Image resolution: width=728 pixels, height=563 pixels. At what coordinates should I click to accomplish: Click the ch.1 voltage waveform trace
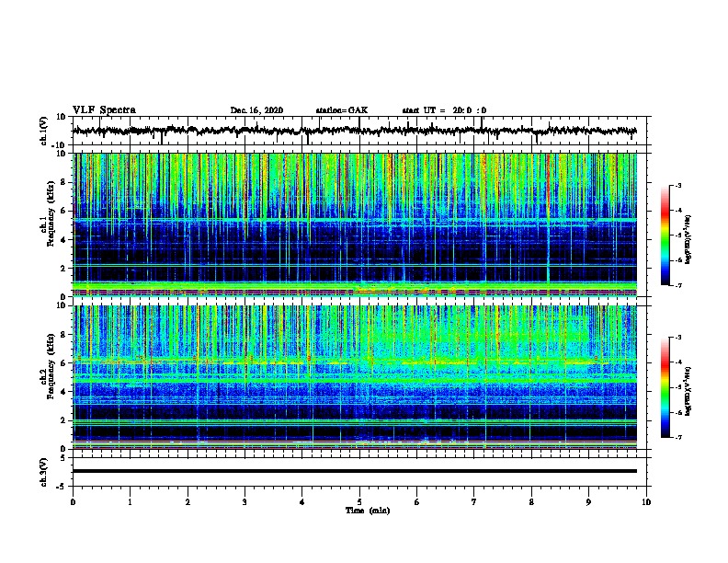[x=354, y=131]
